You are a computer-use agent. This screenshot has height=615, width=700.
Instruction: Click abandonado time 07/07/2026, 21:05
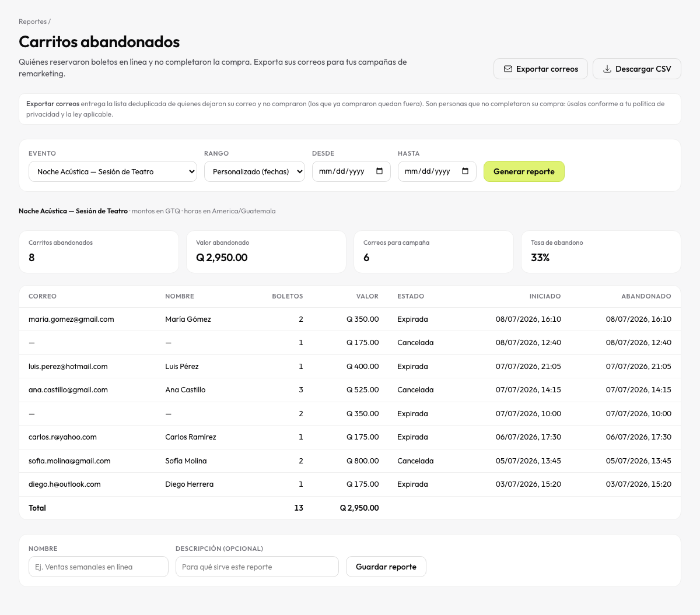[639, 367]
